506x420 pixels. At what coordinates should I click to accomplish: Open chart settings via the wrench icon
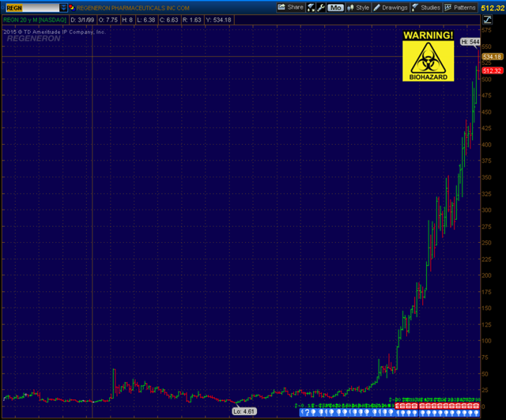[321, 8]
